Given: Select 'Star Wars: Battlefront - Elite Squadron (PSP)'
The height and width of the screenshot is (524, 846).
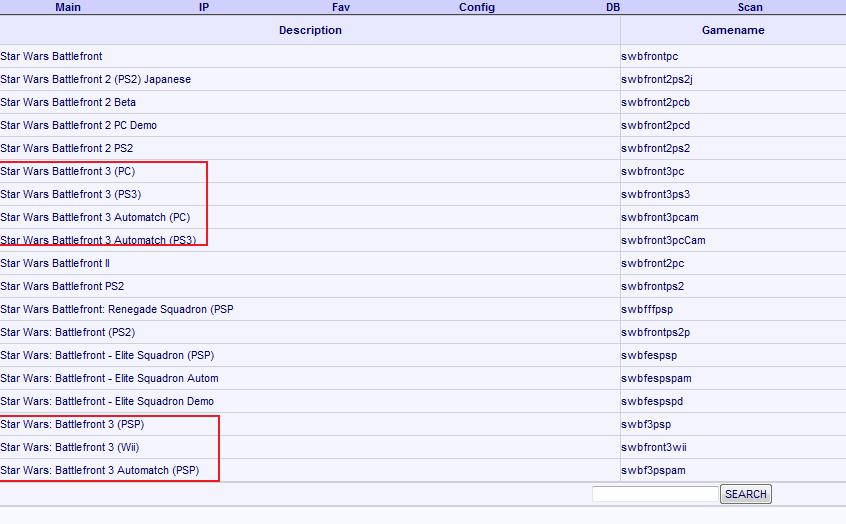Looking at the screenshot, I should pyautogui.click(x=107, y=355).
